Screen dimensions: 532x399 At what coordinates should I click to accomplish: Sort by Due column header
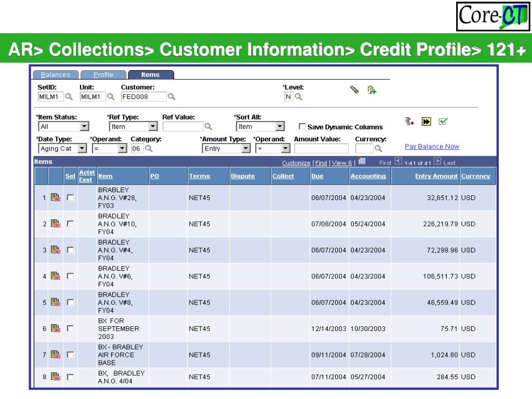(317, 176)
